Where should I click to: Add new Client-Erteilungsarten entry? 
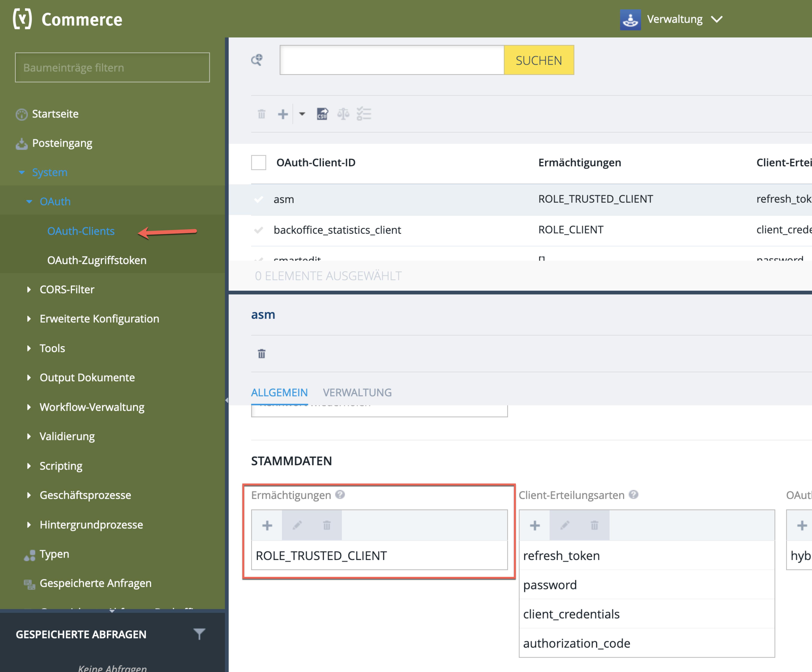(x=535, y=526)
